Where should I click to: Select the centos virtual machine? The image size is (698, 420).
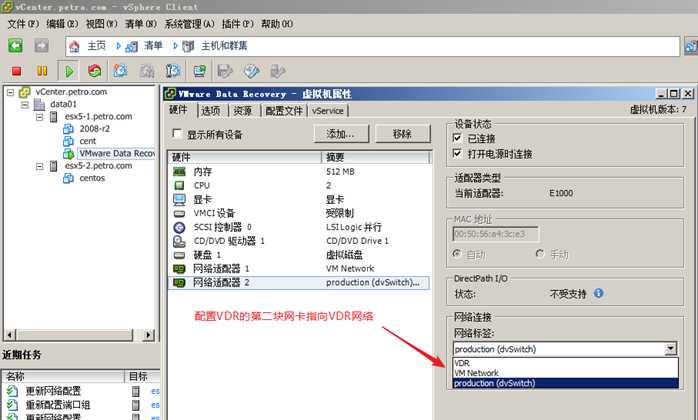[x=92, y=178]
